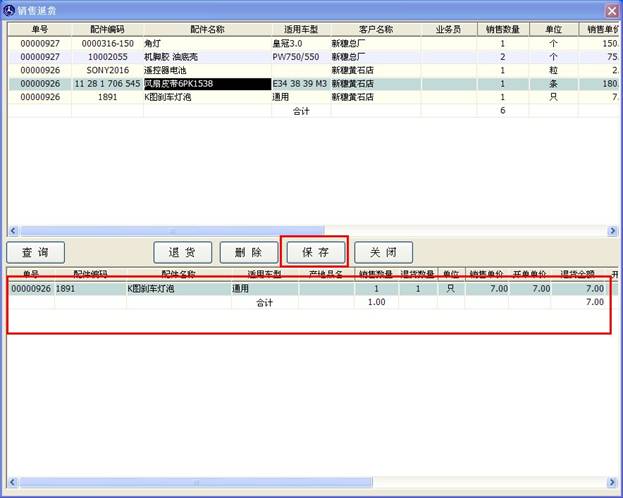
Task: Select the 遥控器电池 row
Action: (x=205, y=71)
